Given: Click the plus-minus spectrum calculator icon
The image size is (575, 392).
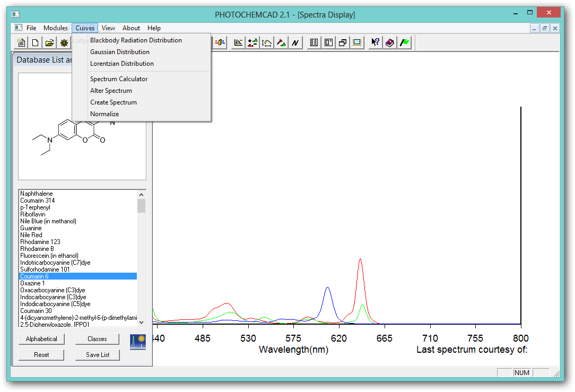Looking at the screenshot, I should pyautogui.click(x=252, y=42).
